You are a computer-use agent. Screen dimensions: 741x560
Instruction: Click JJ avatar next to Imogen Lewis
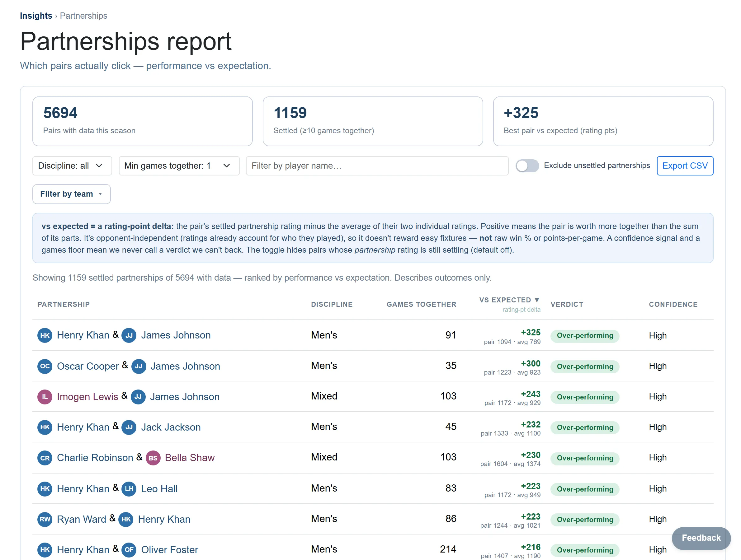(138, 397)
